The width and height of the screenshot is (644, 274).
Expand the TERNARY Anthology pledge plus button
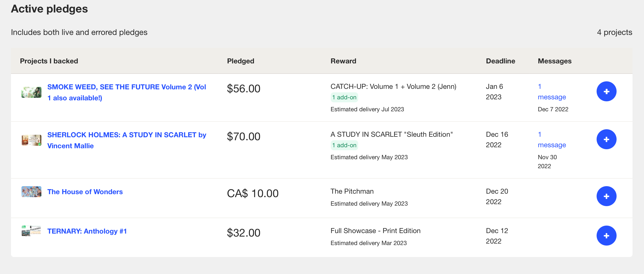pos(606,236)
